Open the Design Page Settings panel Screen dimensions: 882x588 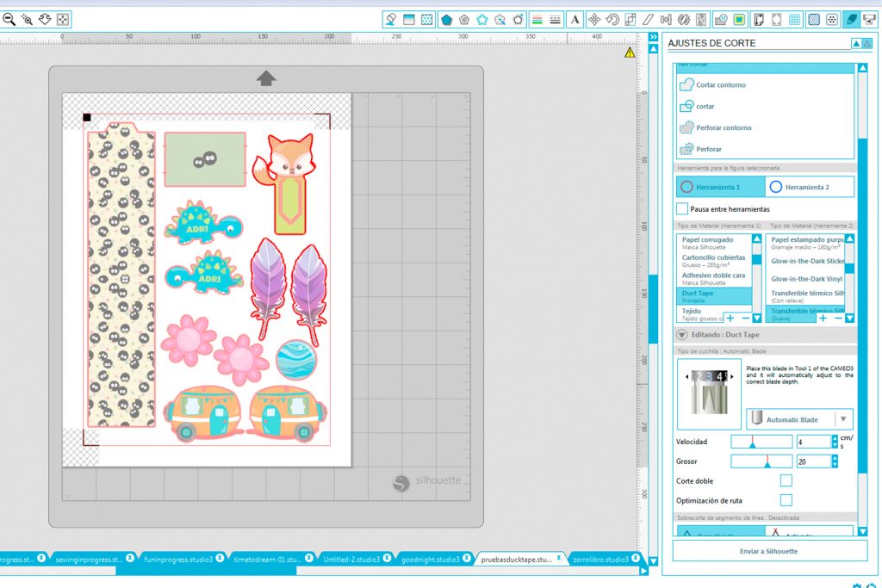coord(758,20)
